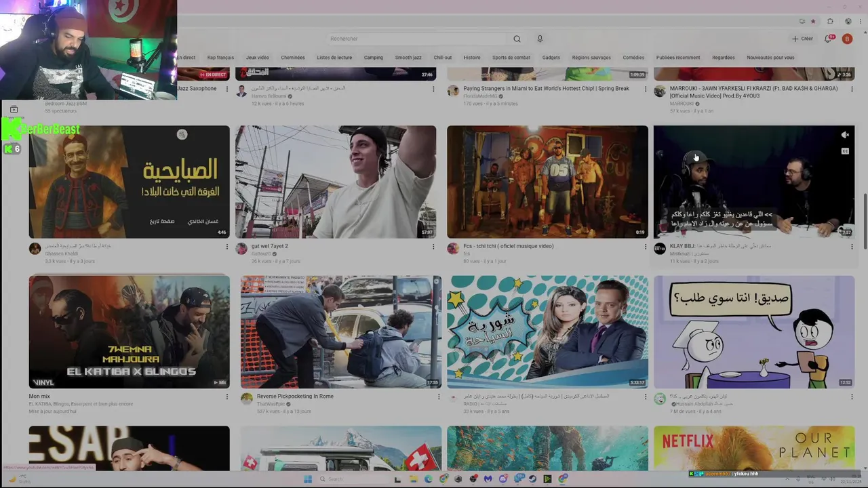The width and height of the screenshot is (868, 488).
Task: Click the taskbar Search box
Action: tap(353, 479)
